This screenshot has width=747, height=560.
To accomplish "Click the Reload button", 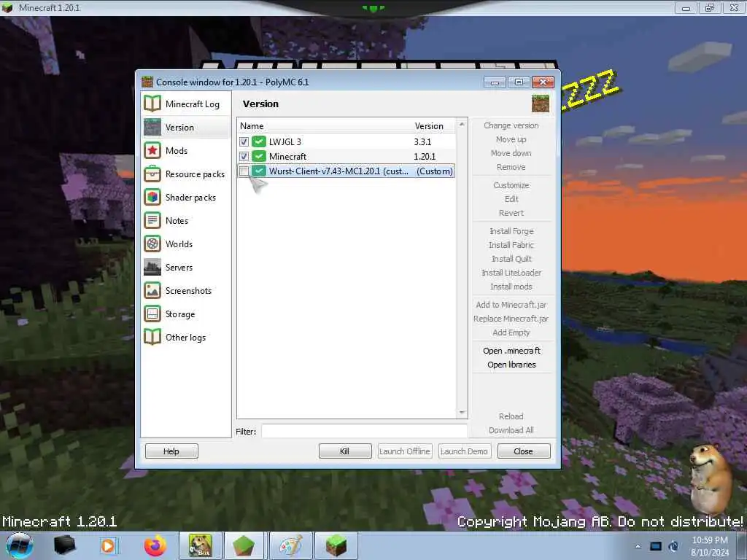I will (511, 416).
